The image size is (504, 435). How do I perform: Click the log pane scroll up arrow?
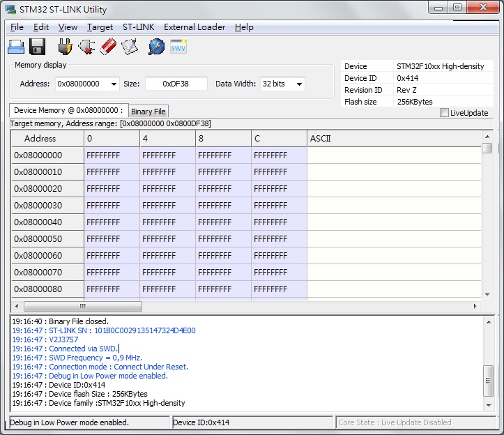[x=488, y=322]
